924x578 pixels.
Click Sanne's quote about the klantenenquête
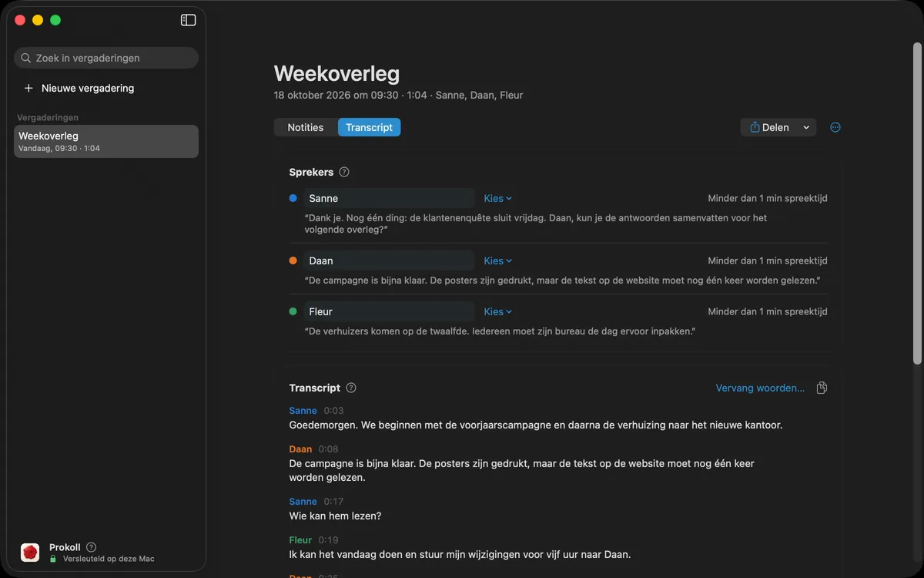tap(536, 223)
